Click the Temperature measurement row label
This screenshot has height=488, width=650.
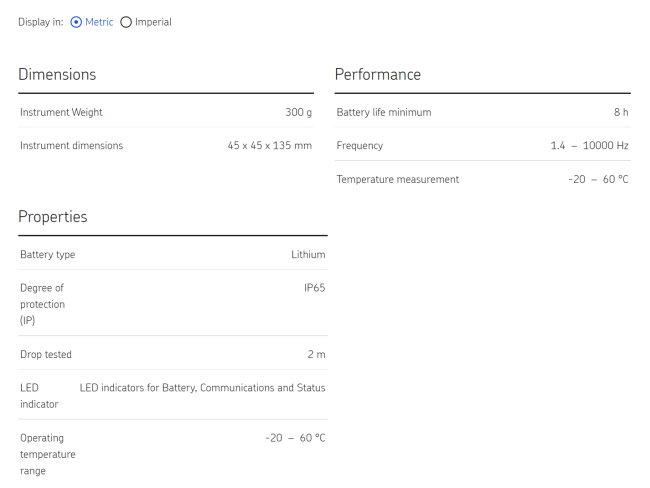[x=398, y=180]
